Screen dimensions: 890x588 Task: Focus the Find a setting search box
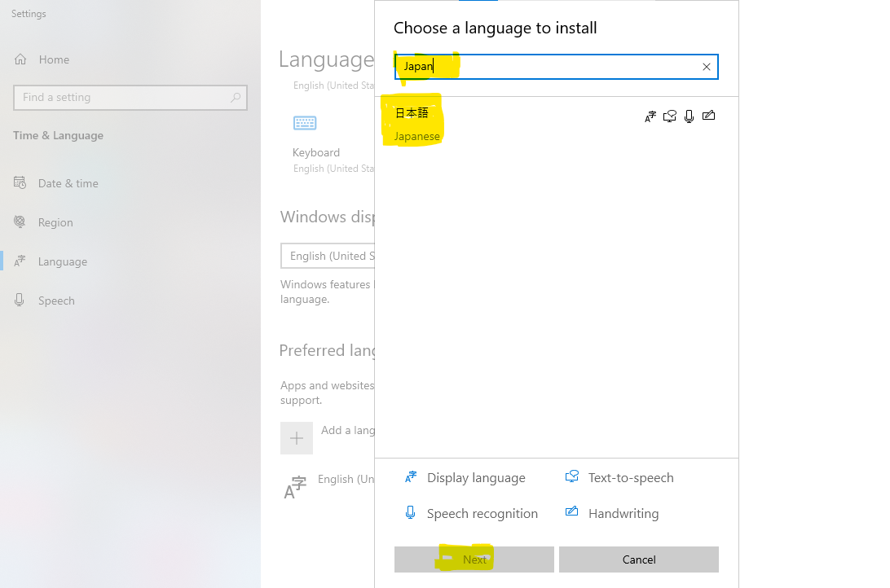130,98
